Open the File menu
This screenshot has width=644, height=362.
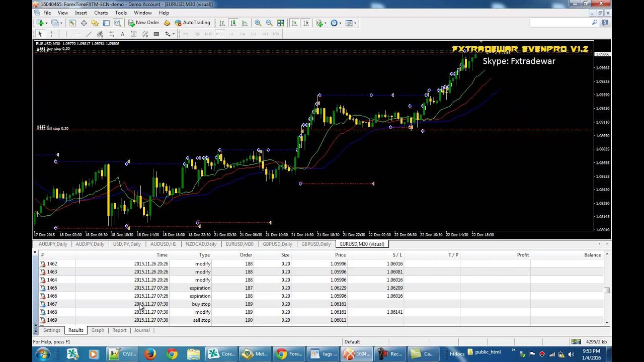tap(47, 13)
